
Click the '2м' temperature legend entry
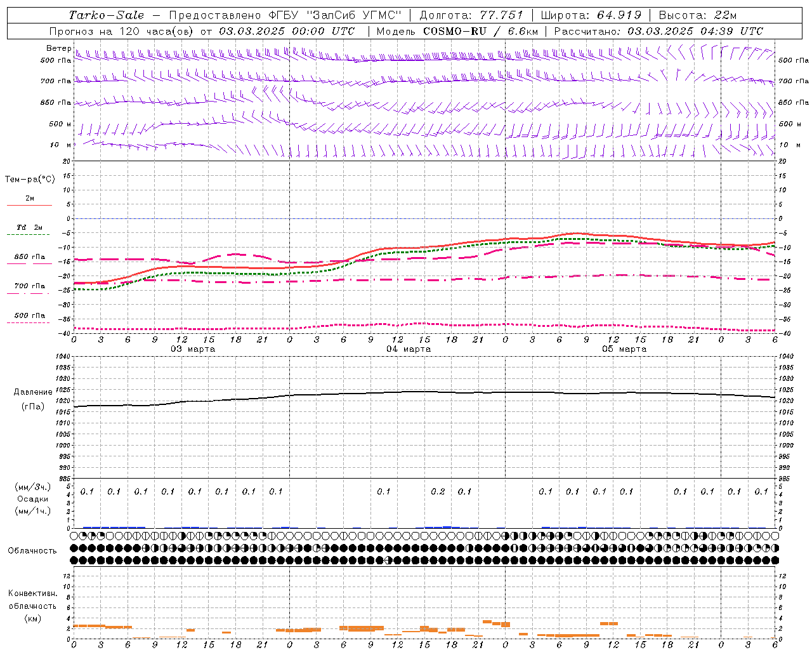click(x=30, y=198)
